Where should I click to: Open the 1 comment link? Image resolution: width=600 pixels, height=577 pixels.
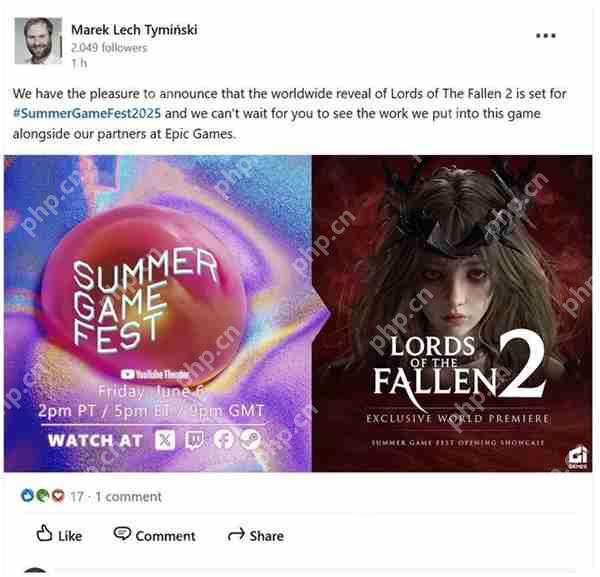(129, 497)
